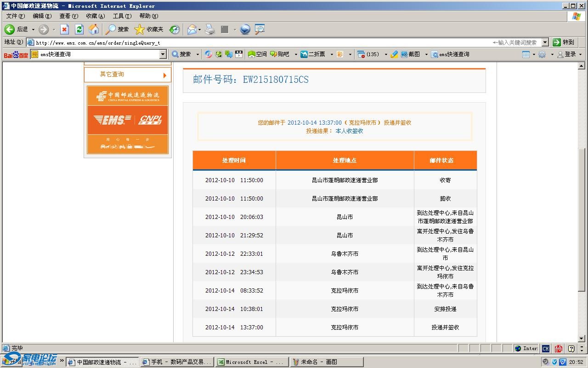588x368 pixels.
Task: Click the EMS CNPL banner image
Action: click(128, 120)
